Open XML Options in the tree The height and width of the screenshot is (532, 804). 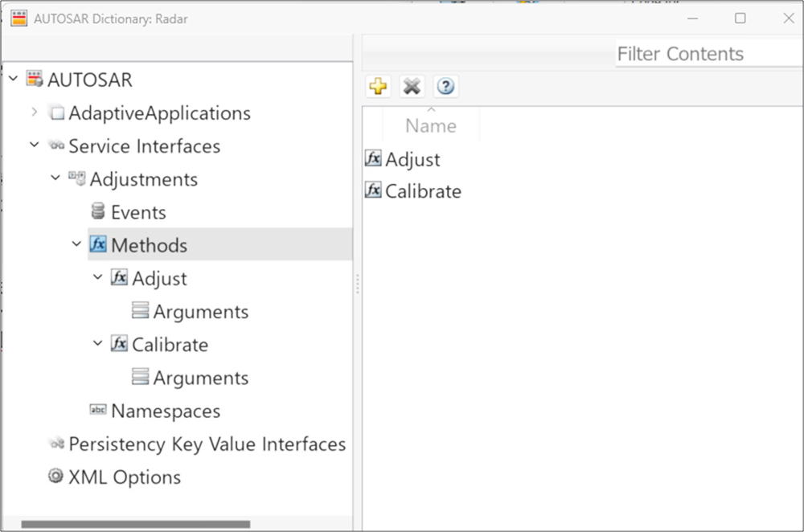(125, 477)
